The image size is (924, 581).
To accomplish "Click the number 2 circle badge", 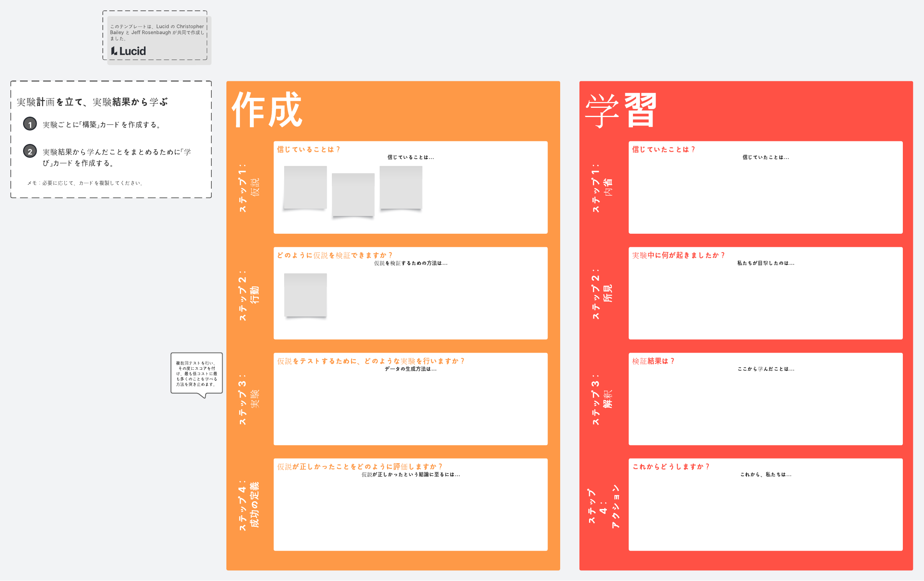I will pos(30,151).
